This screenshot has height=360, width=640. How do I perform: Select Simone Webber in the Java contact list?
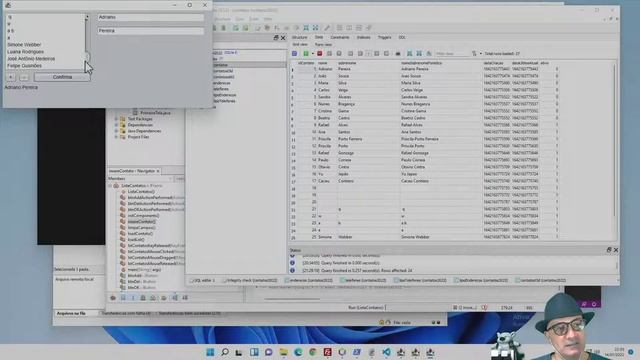click(x=24, y=44)
